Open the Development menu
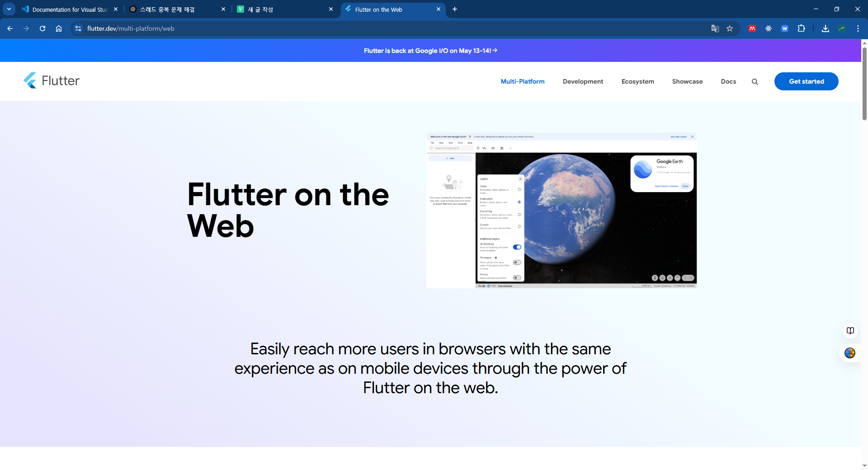 [583, 81]
